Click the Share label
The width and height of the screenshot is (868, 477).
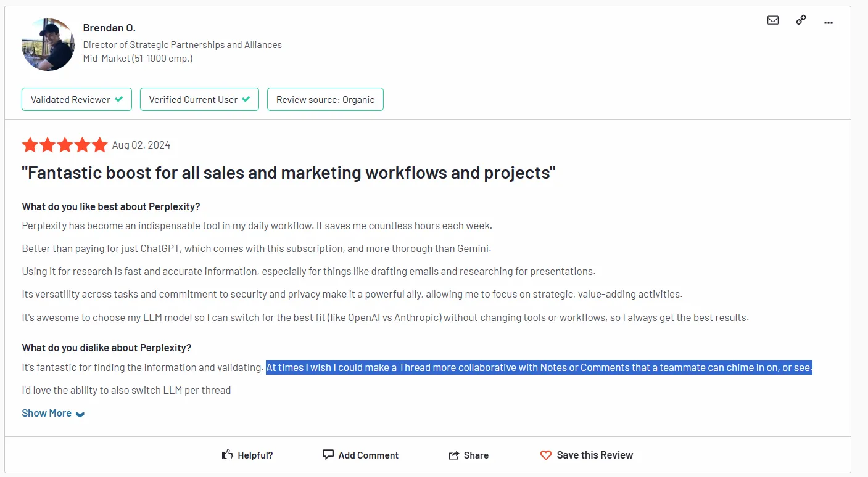point(476,455)
